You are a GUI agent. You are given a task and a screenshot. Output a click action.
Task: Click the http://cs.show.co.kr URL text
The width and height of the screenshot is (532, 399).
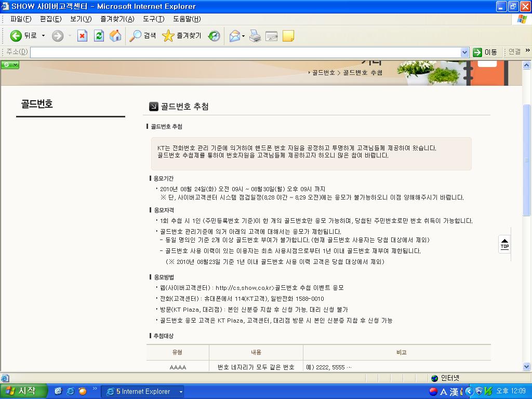(245, 288)
